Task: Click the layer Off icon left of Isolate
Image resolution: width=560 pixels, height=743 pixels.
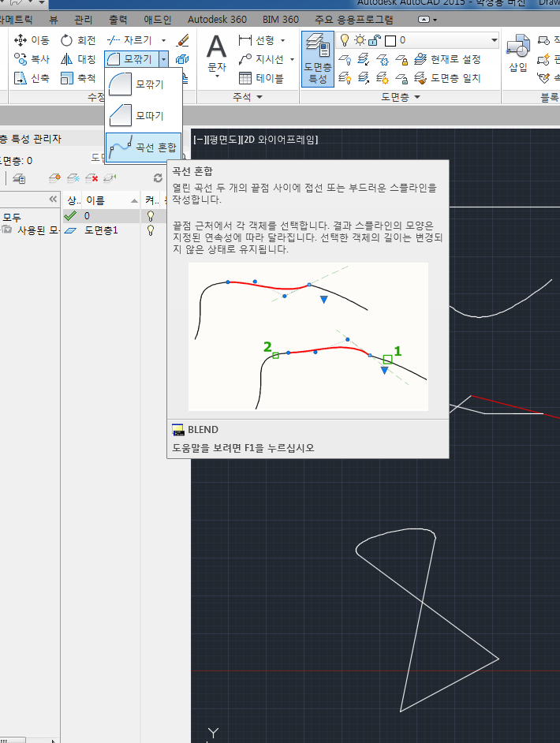Action: click(x=345, y=59)
